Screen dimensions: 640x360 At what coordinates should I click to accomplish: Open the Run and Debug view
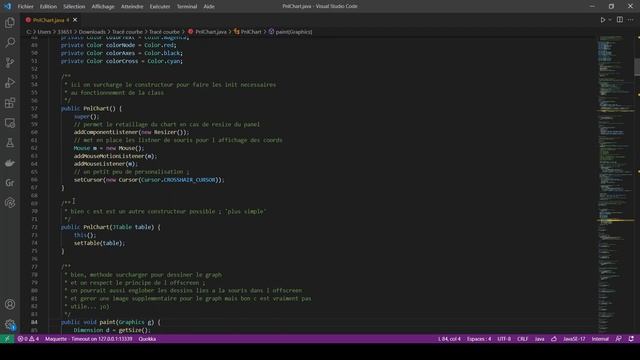pyautogui.click(x=10, y=82)
